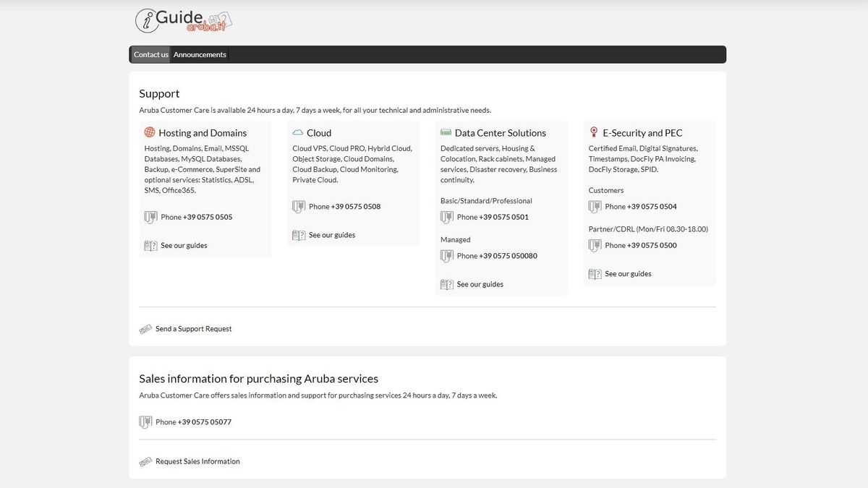Click the E-Security and PEC heading
The width and height of the screenshot is (868, 488).
[x=642, y=133]
